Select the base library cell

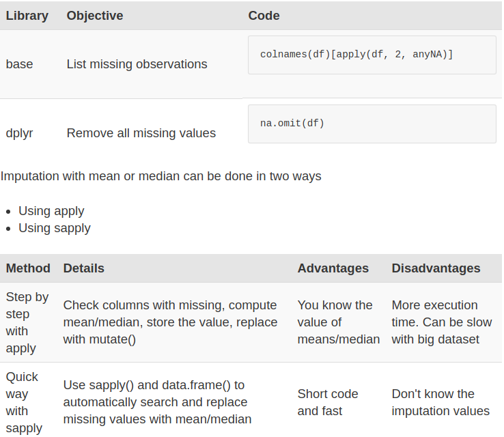click(19, 64)
